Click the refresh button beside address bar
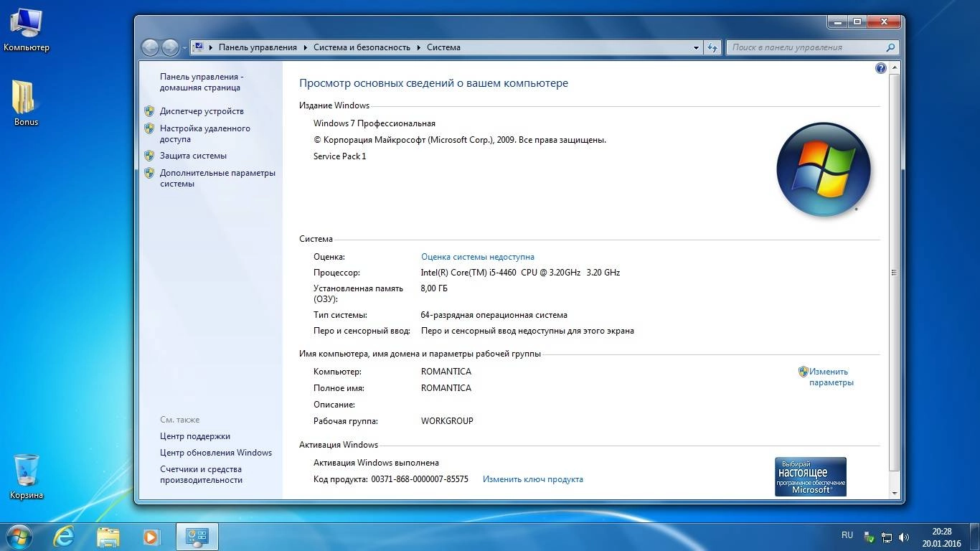This screenshot has width=980, height=551. point(712,47)
